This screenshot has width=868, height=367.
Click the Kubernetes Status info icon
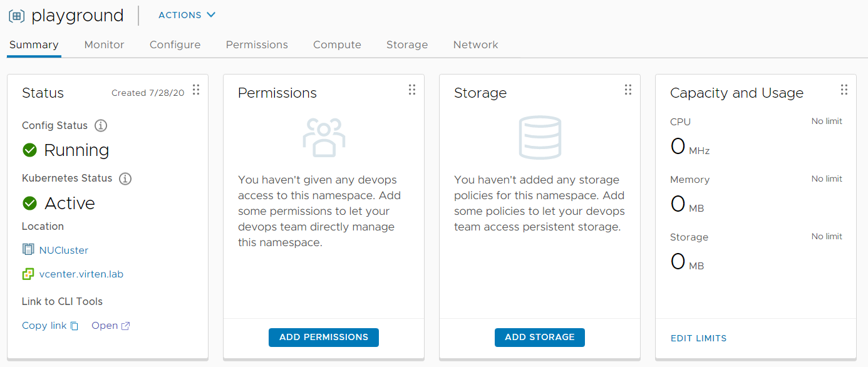click(x=125, y=178)
